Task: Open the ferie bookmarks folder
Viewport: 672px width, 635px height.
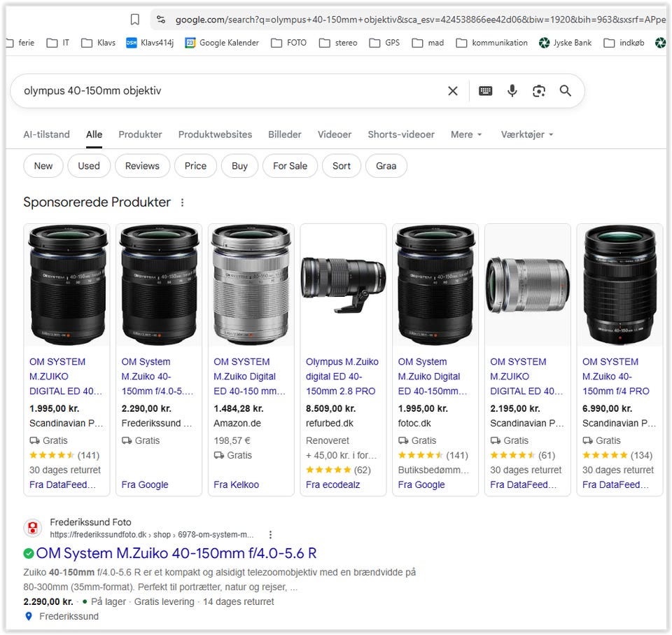Action: [21, 43]
